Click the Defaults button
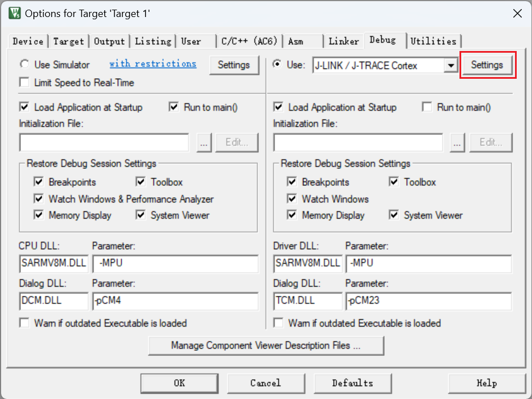 352,383
